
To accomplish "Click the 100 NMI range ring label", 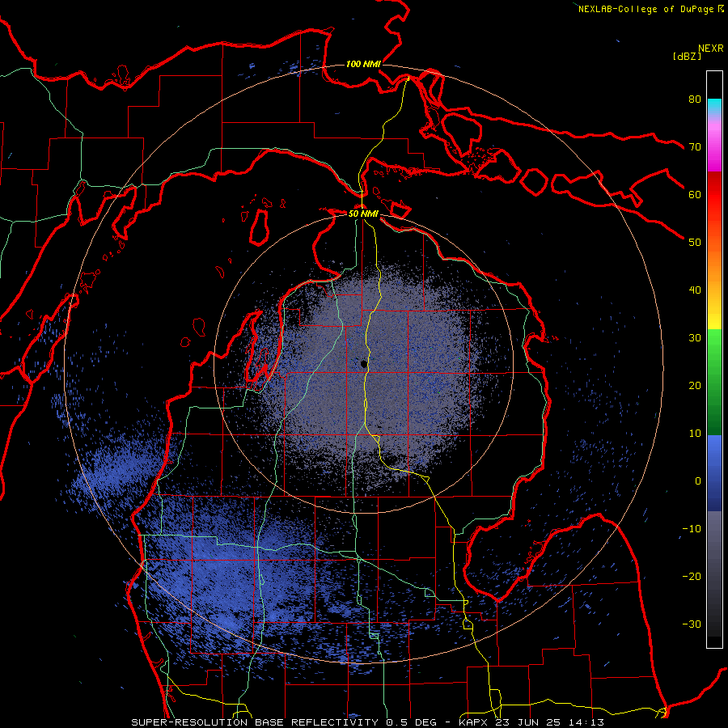I will [363, 64].
